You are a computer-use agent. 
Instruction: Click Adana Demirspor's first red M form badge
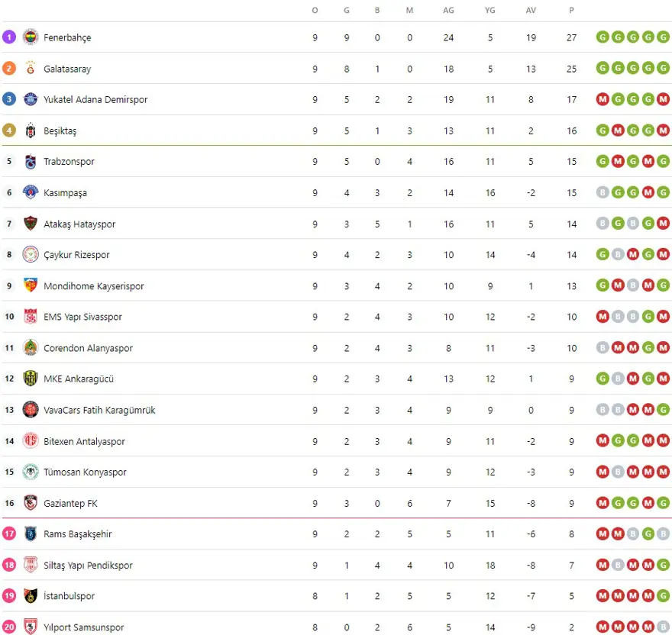pos(603,100)
